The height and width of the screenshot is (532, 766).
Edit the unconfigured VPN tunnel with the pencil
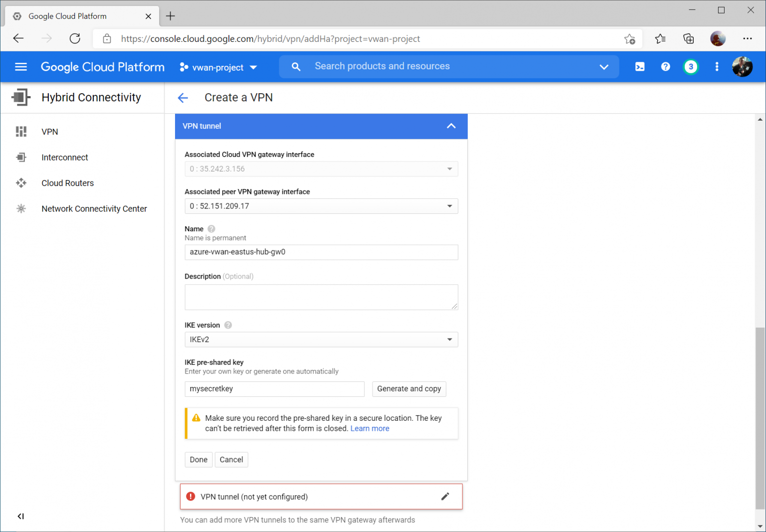pos(445,496)
